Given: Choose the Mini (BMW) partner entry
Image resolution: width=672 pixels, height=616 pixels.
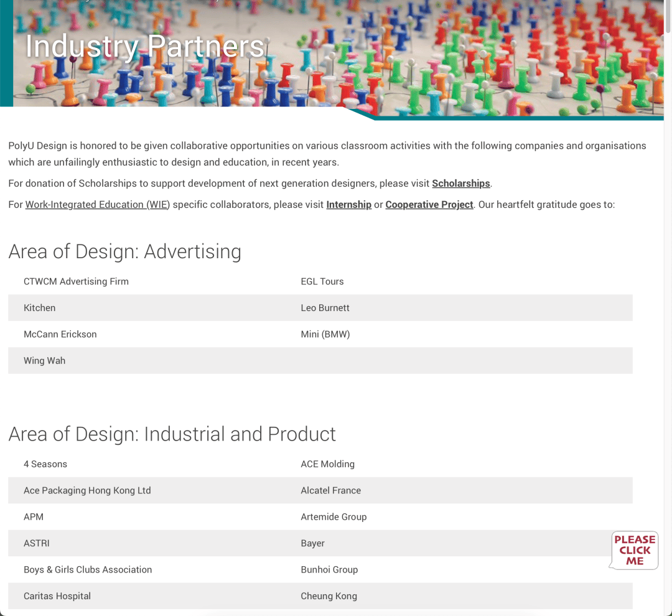Looking at the screenshot, I should (x=325, y=335).
